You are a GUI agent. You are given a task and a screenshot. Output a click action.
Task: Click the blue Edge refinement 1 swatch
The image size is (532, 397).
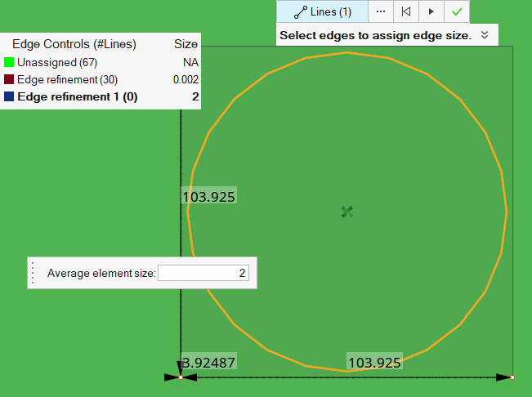(x=9, y=96)
